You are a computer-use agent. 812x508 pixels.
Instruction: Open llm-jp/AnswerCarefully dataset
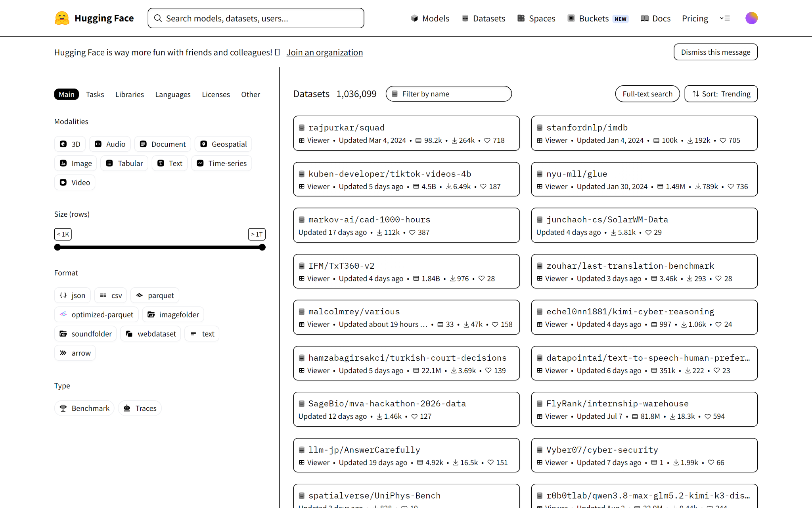406,455
